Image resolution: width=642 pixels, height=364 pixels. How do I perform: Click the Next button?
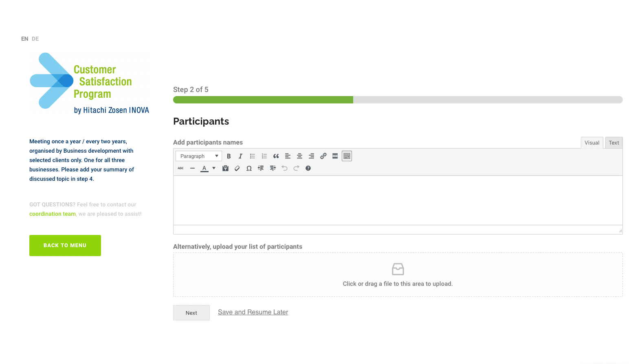pyautogui.click(x=191, y=313)
